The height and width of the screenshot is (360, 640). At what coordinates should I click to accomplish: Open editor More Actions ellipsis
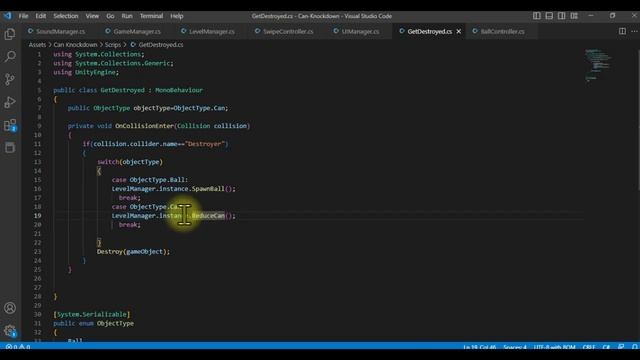pos(634,31)
